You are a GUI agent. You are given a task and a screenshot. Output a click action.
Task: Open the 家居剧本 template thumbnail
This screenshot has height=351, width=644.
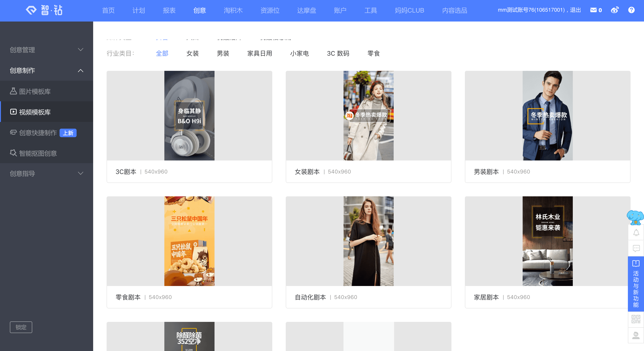pos(547,241)
